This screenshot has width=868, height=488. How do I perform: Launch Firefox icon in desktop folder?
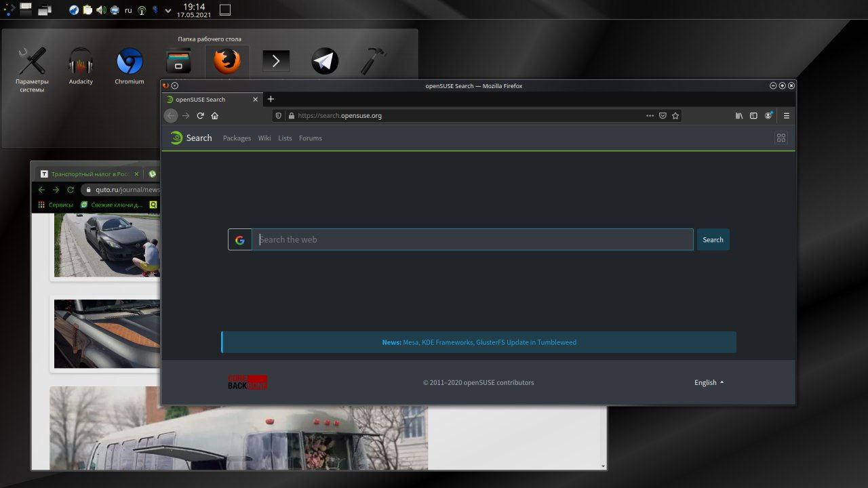pyautogui.click(x=227, y=62)
